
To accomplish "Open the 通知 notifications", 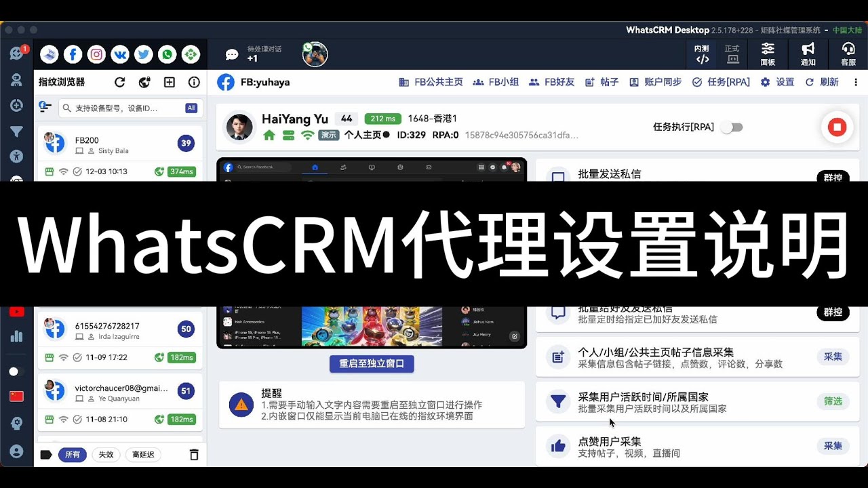I will 808,54.
